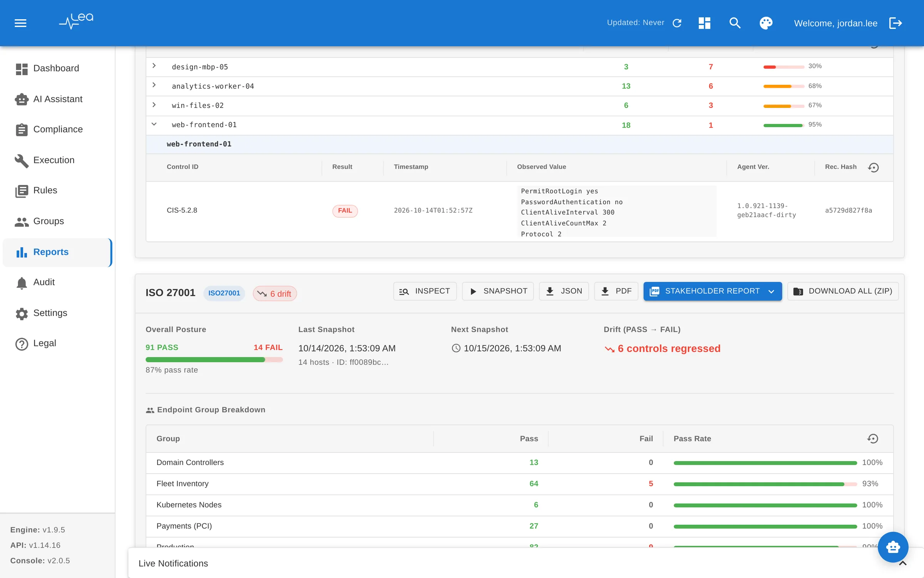Click the STAKEHOLDER REPORT button

pyautogui.click(x=713, y=291)
